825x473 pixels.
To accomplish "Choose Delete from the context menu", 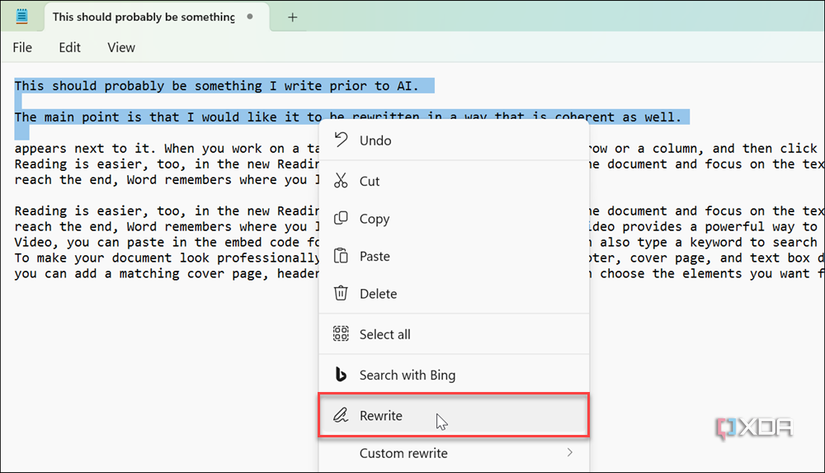I will [x=454, y=294].
